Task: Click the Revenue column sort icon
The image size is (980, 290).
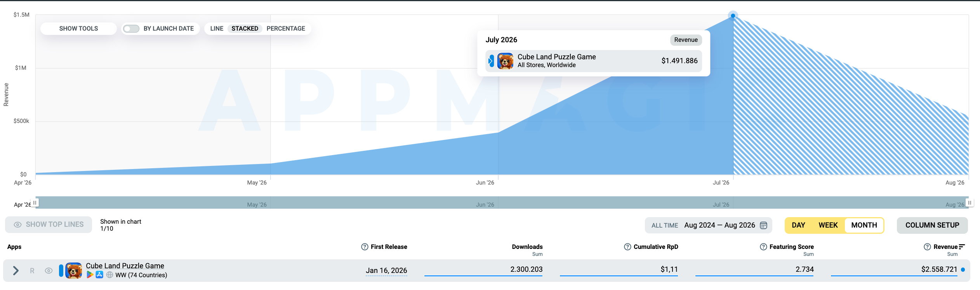Action: [x=962, y=247]
